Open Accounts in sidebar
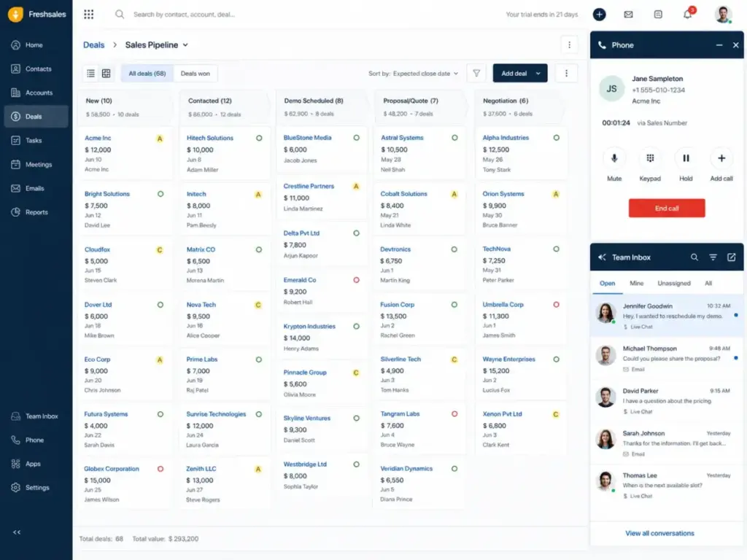747x560 pixels. [x=36, y=93]
